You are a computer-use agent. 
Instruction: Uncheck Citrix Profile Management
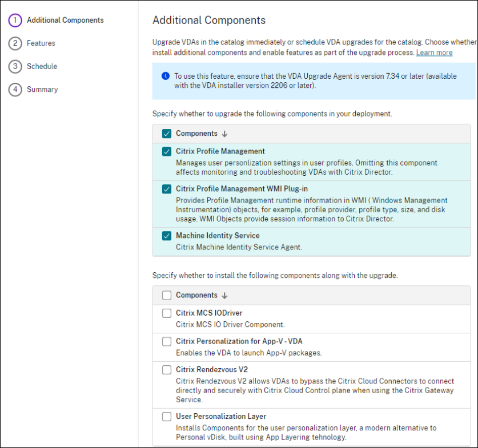tap(167, 152)
